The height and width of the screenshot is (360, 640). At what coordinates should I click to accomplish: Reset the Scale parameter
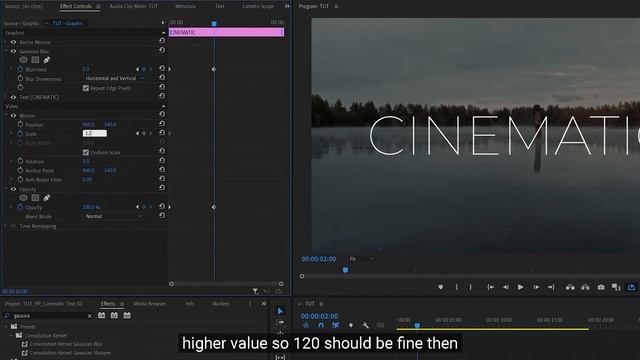(x=162, y=133)
